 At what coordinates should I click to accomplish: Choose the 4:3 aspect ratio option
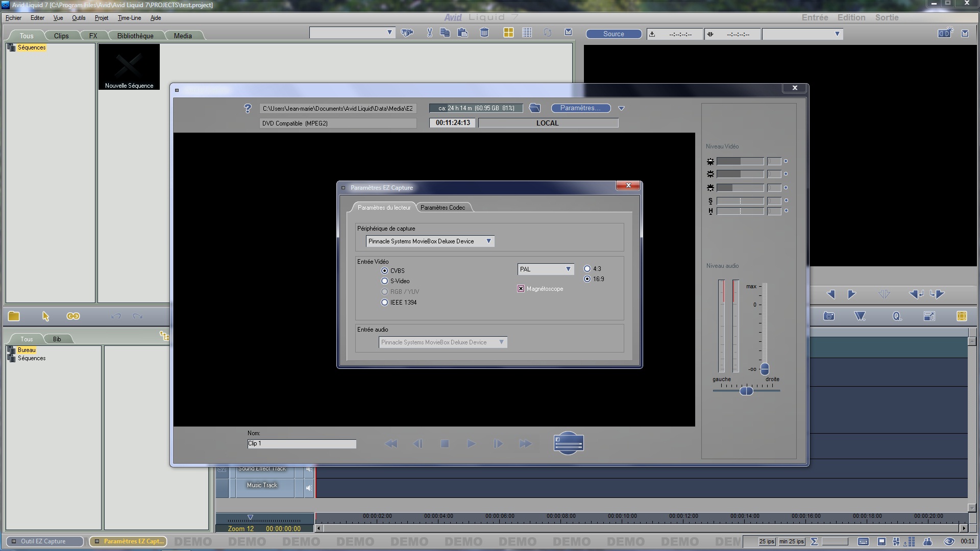(x=587, y=269)
